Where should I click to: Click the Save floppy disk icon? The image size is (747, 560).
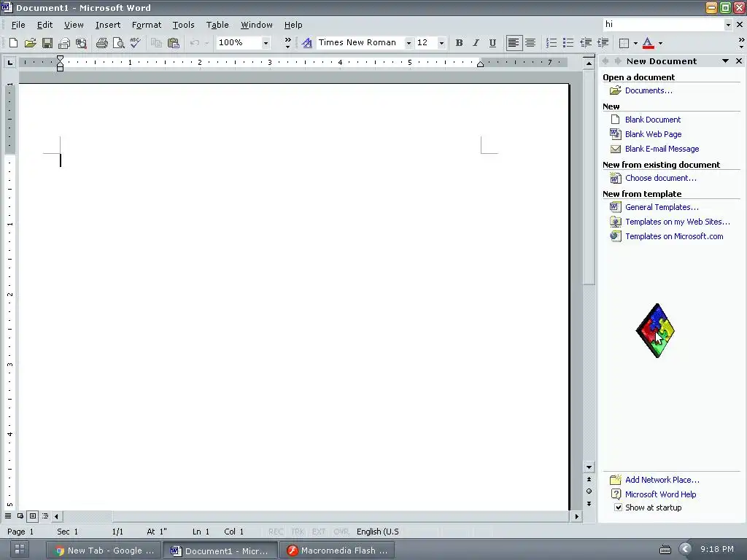(x=47, y=43)
